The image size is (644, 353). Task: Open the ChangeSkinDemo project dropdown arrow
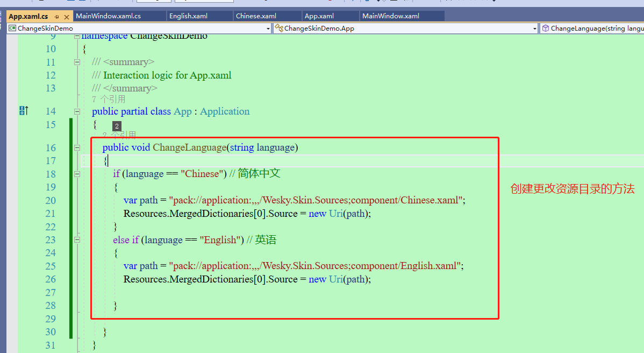pos(268,29)
